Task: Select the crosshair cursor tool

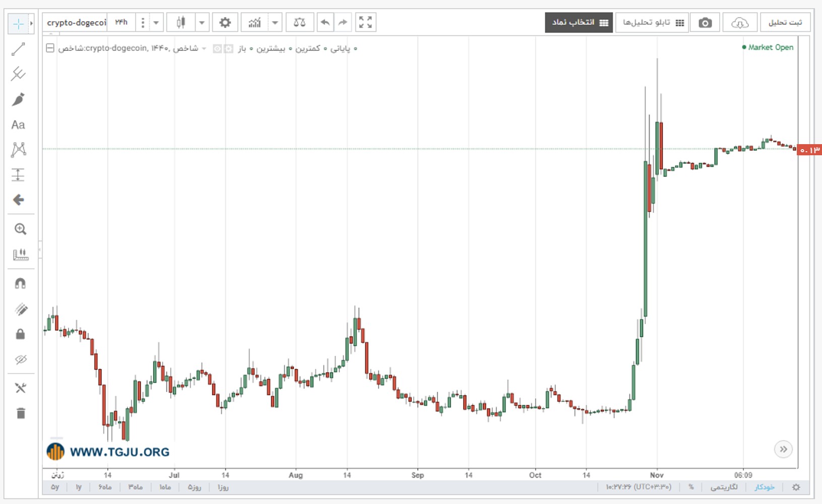Action: [18, 24]
